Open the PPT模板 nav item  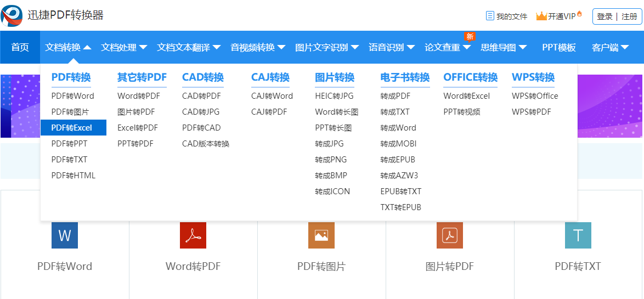click(559, 47)
